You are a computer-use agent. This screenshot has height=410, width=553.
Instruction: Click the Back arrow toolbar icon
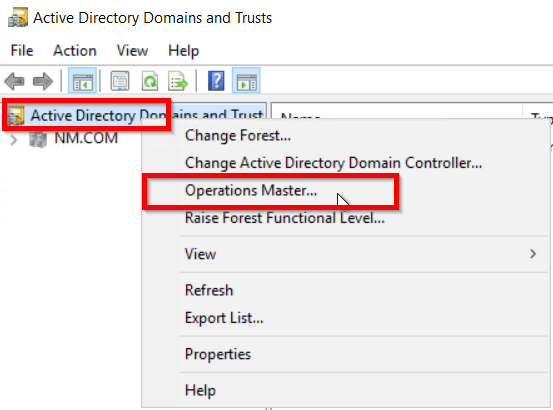pos(14,81)
